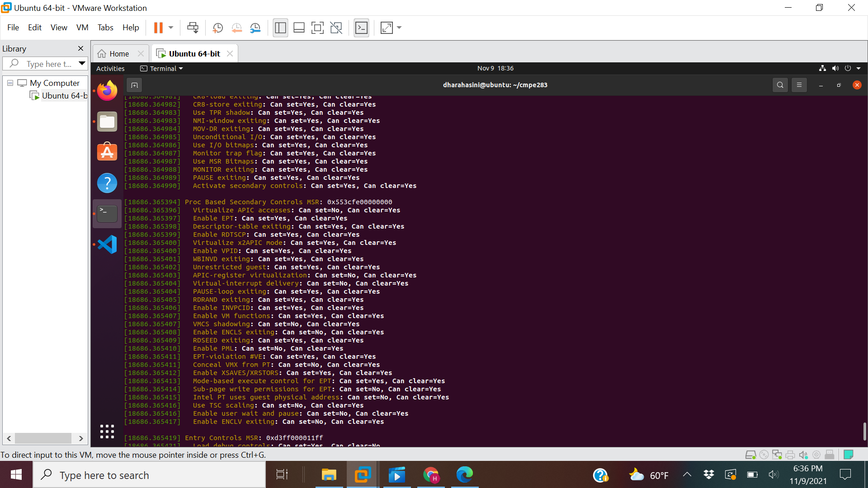Close the Ubuntu 64-bit tab
Image resolution: width=868 pixels, height=488 pixels.
[230, 54]
